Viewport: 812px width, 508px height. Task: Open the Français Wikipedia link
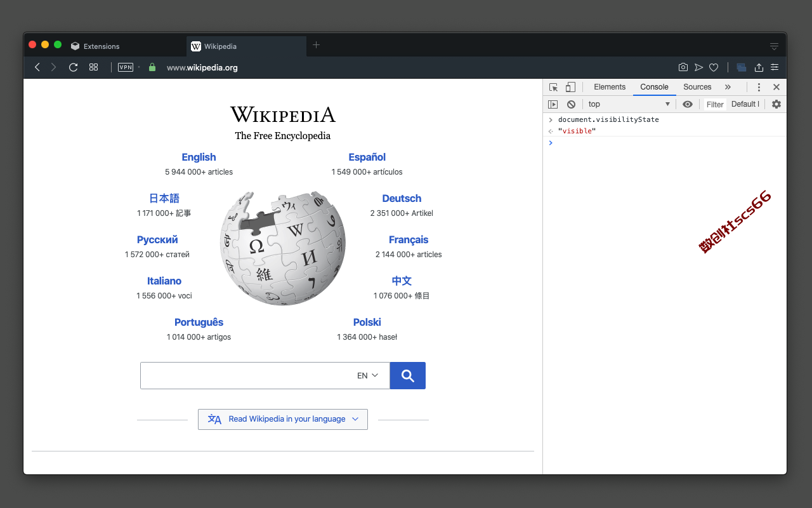tap(409, 239)
